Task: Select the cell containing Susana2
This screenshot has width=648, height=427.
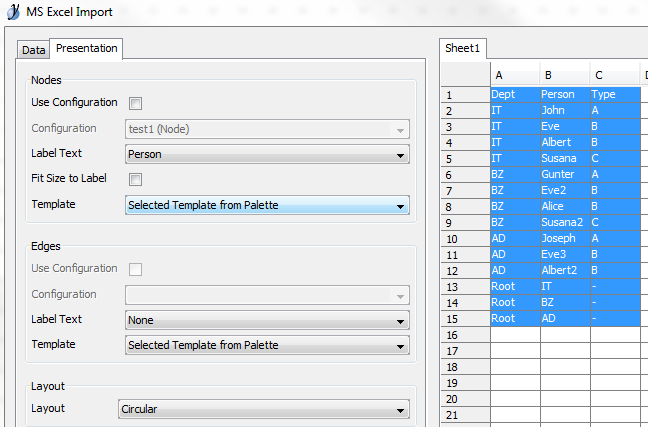Action: (565, 222)
